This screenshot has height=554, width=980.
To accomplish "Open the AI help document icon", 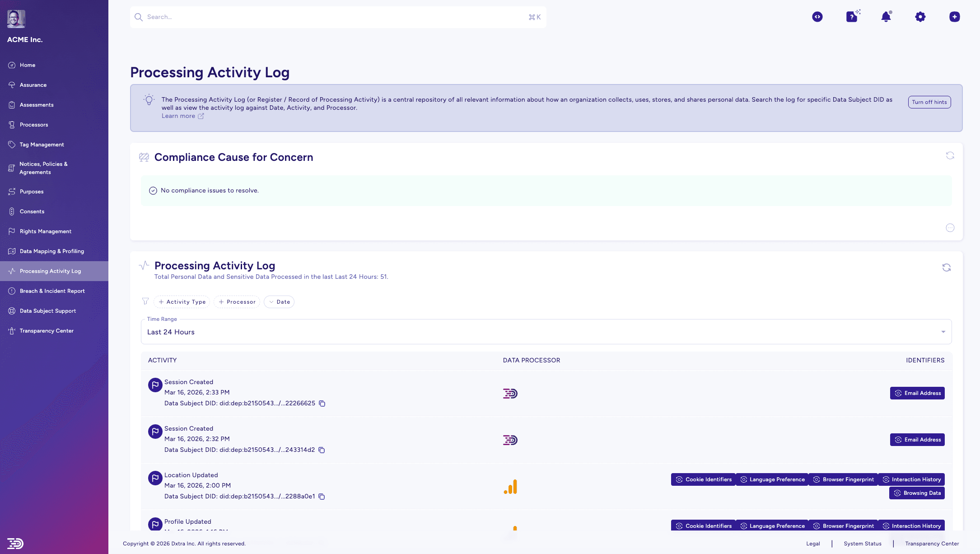I will coord(852,17).
